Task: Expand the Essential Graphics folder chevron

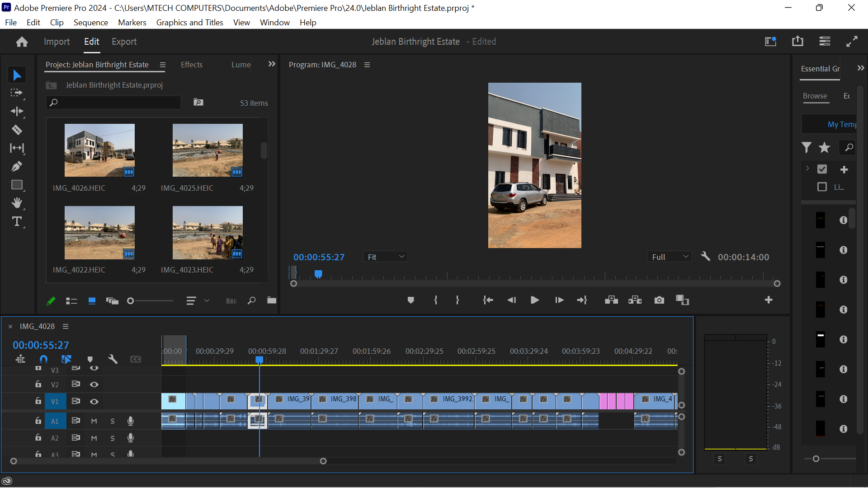Action: point(807,169)
